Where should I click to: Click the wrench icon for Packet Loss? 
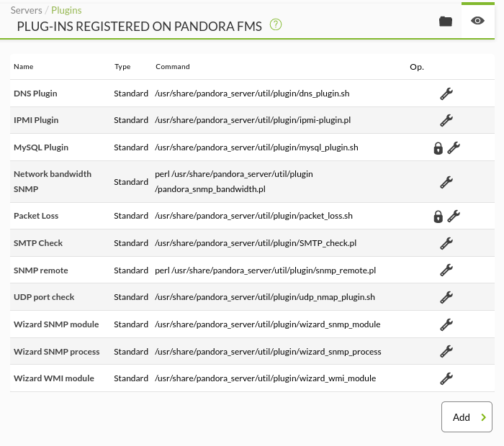[x=454, y=216]
